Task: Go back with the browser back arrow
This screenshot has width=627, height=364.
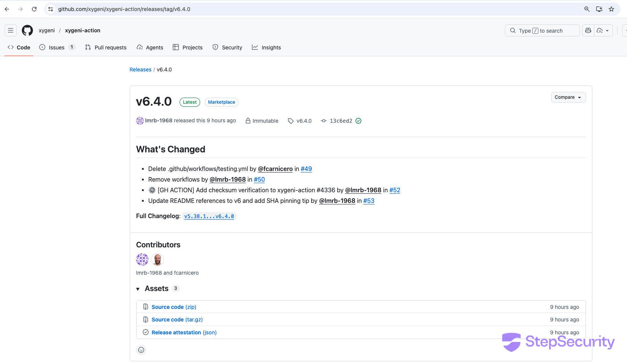Action: point(7,9)
